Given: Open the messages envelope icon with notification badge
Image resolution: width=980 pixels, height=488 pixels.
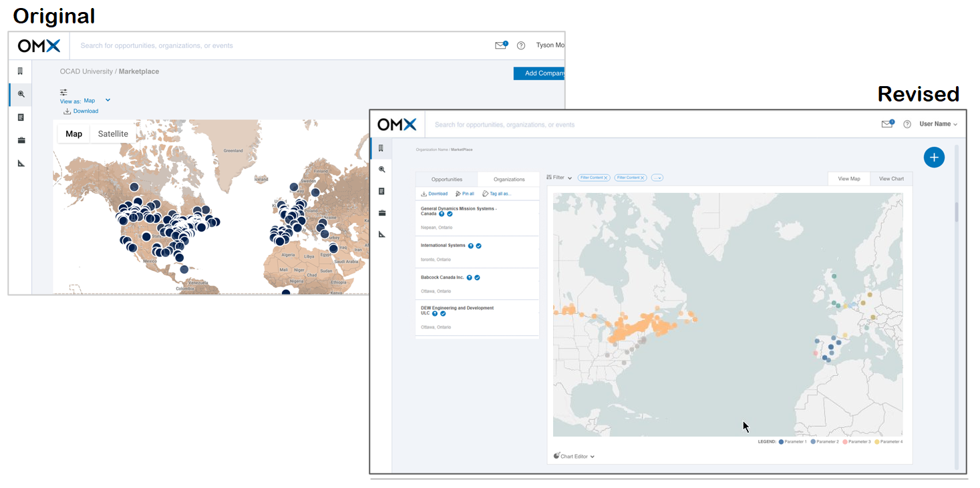Looking at the screenshot, I should (887, 123).
